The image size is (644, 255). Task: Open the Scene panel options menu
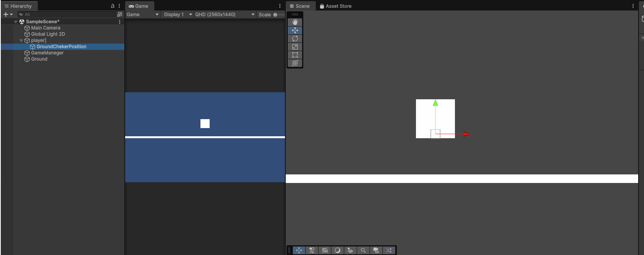pyautogui.click(x=633, y=6)
